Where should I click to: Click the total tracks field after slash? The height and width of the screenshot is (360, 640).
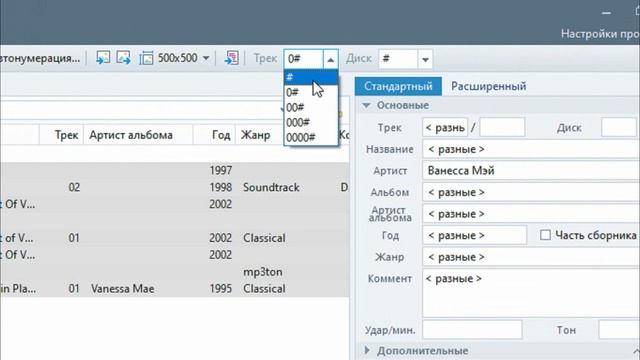coord(502,128)
